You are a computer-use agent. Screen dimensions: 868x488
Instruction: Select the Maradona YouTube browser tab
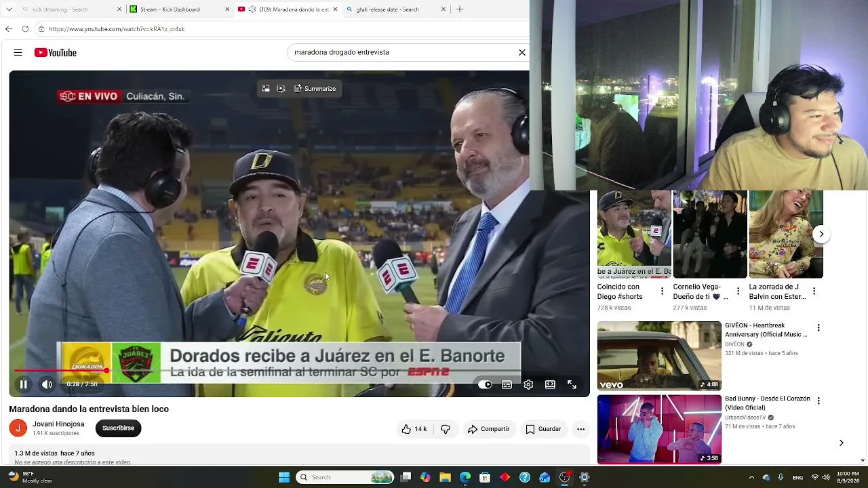pyautogui.click(x=287, y=9)
